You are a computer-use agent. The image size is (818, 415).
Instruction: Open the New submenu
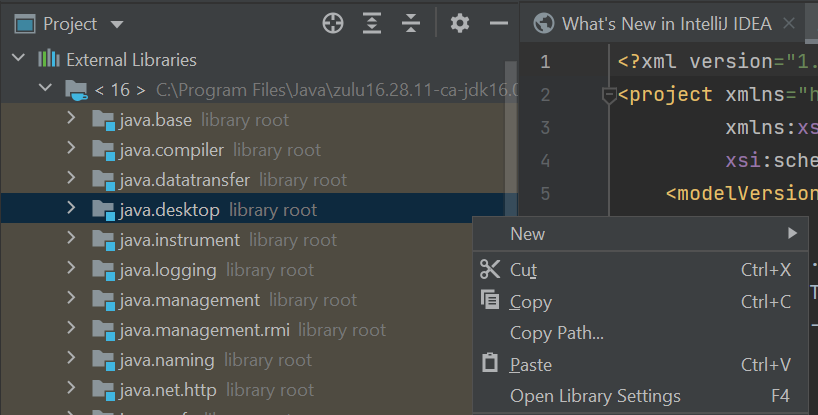(x=640, y=234)
